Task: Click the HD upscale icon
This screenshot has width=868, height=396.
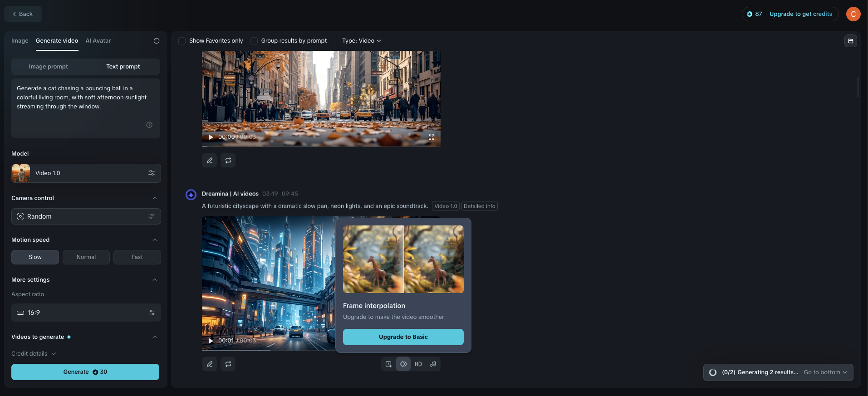Action: 418,364
